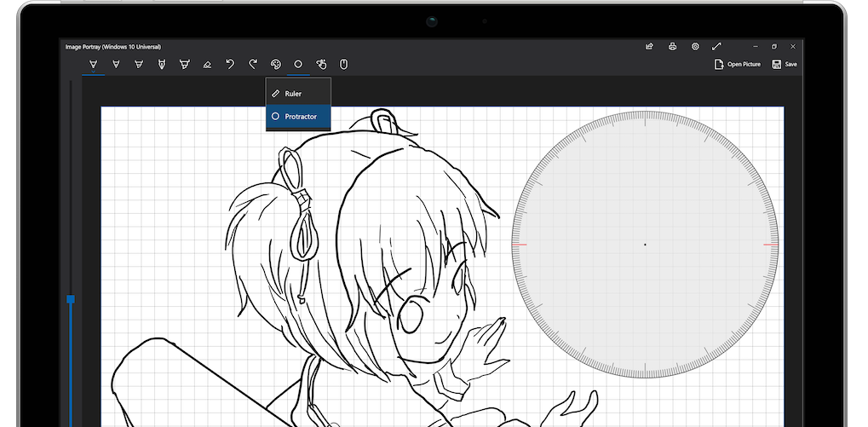Enter full screen with diagonal arrow icon

coord(717,46)
